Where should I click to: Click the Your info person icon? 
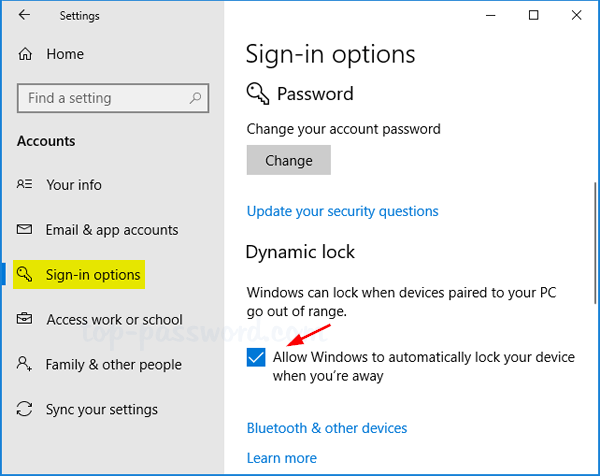click(25, 185)
